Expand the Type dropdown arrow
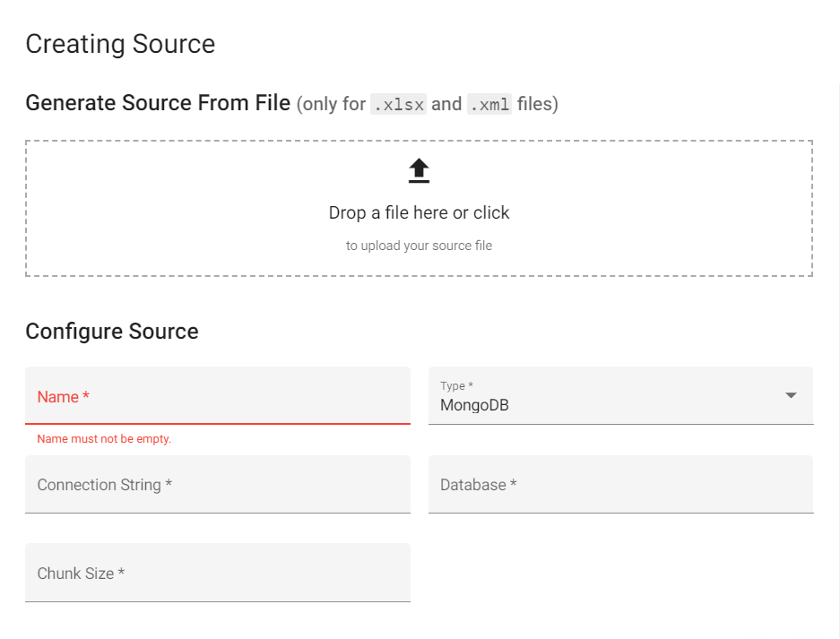 point(791,395)
